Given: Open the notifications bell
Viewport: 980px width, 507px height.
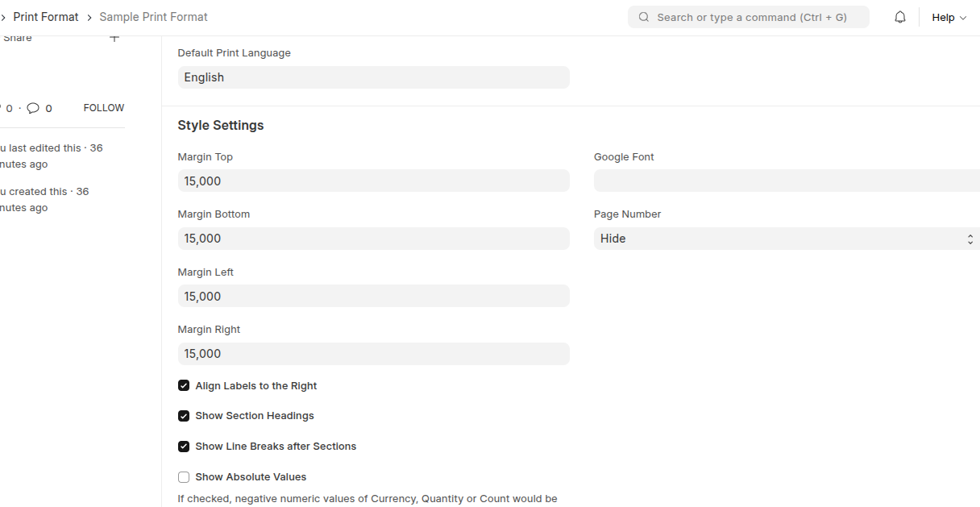Looking at the screenshot, I should 900,17.
